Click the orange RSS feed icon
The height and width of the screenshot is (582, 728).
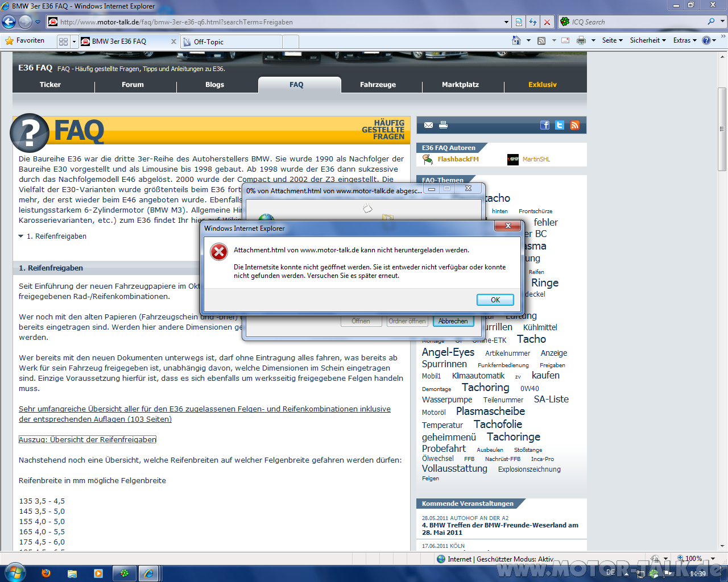pos(575,125)
